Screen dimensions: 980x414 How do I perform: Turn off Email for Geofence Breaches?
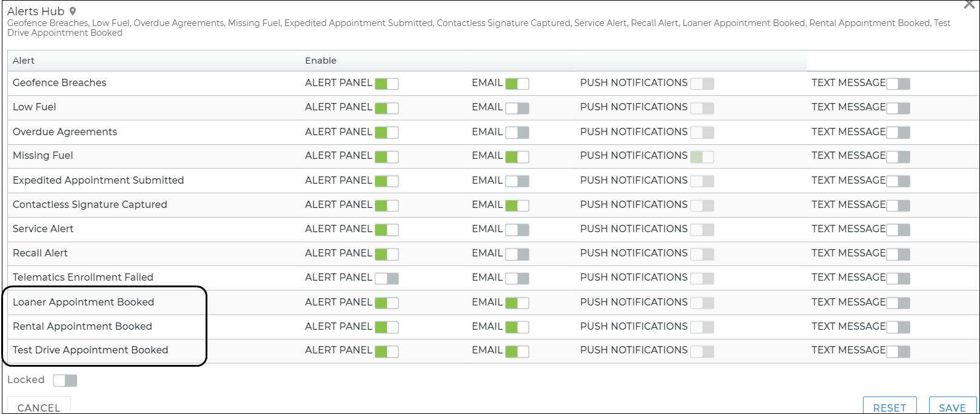click(x=517, y=84)
